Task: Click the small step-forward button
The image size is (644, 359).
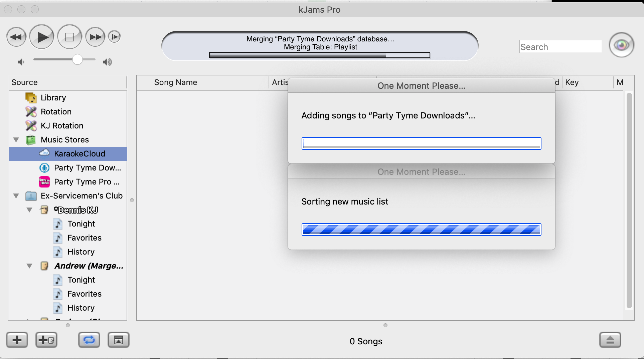Action: 114,37
